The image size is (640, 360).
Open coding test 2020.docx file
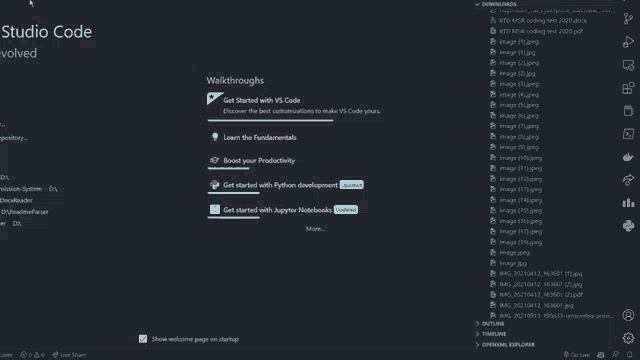pyautogui.click(x=543, y=20)
